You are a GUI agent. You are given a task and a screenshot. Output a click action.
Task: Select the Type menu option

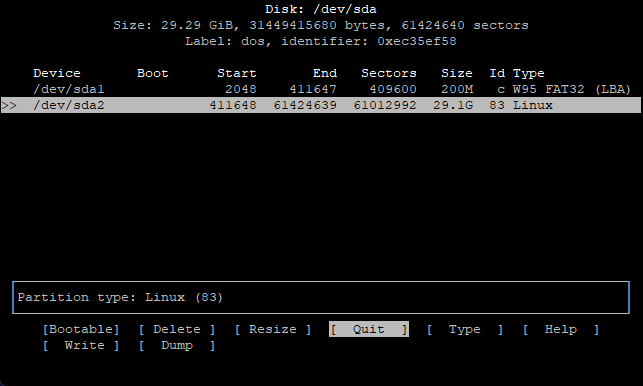pyautogui.click(x=465, y=329)
